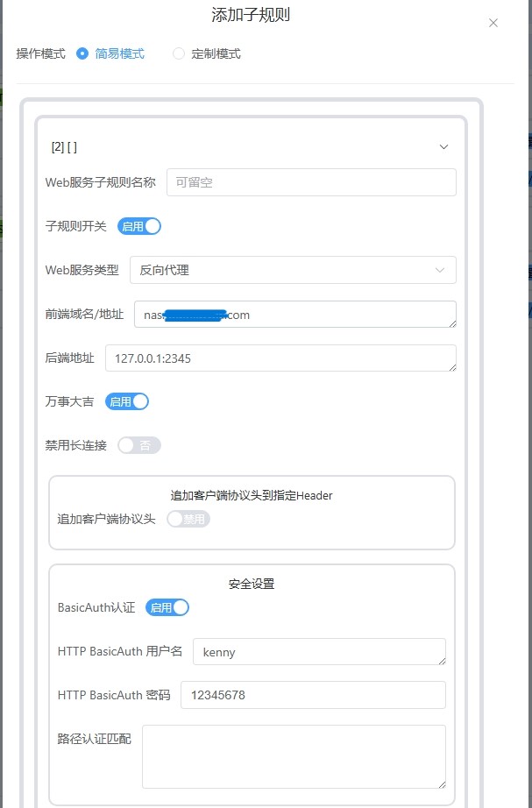Select 简易模式 radio button
Image resolution: width=532 pixels, height=808 pixels.
(82, 53)
